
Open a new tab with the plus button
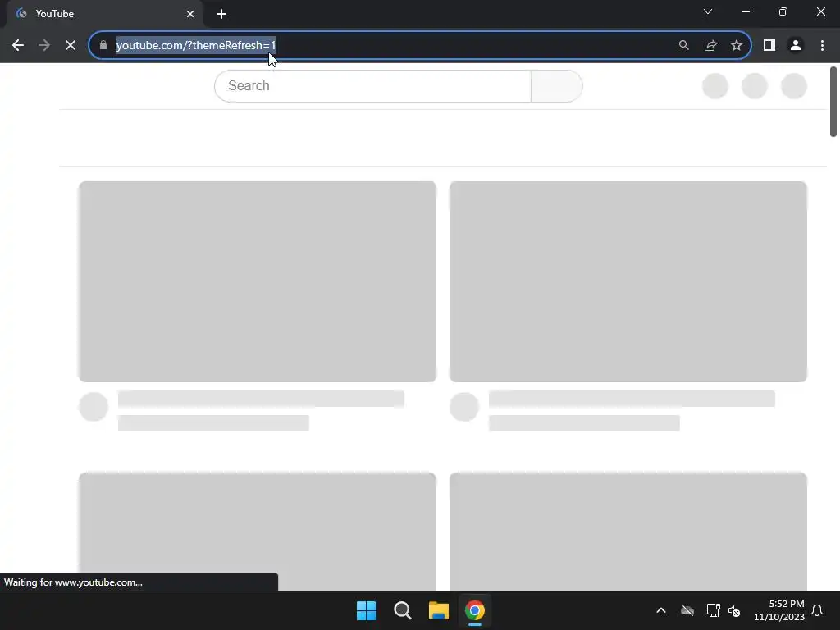(221, 14)
